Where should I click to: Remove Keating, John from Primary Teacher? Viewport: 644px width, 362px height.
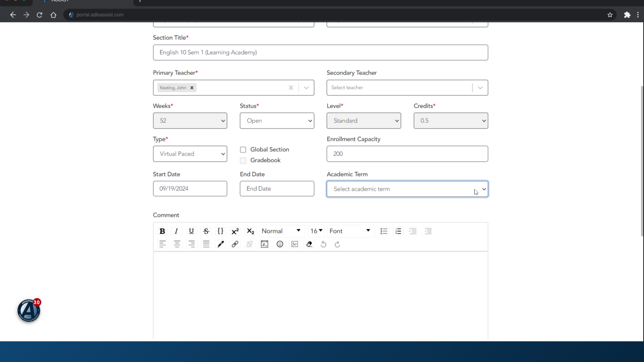(x=192, y=88)
